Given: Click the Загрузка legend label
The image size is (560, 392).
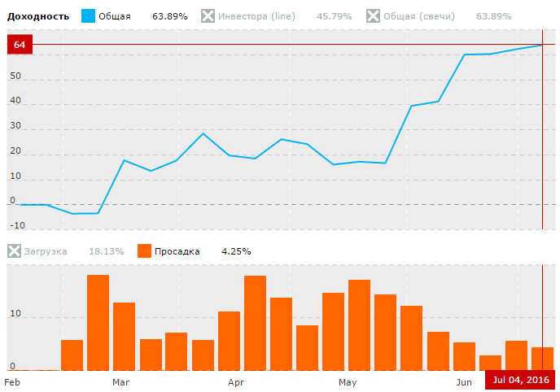Looking at the screenshot, I should [x=46, y=251].
